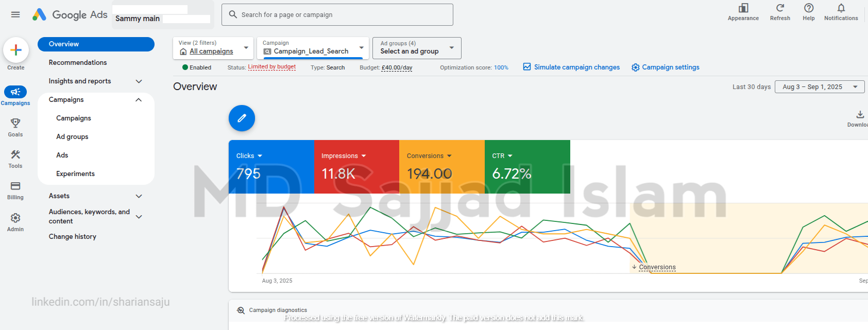868x330 pixels.
Task: Open the Goals trophy icon
Action: click(15, 123)
